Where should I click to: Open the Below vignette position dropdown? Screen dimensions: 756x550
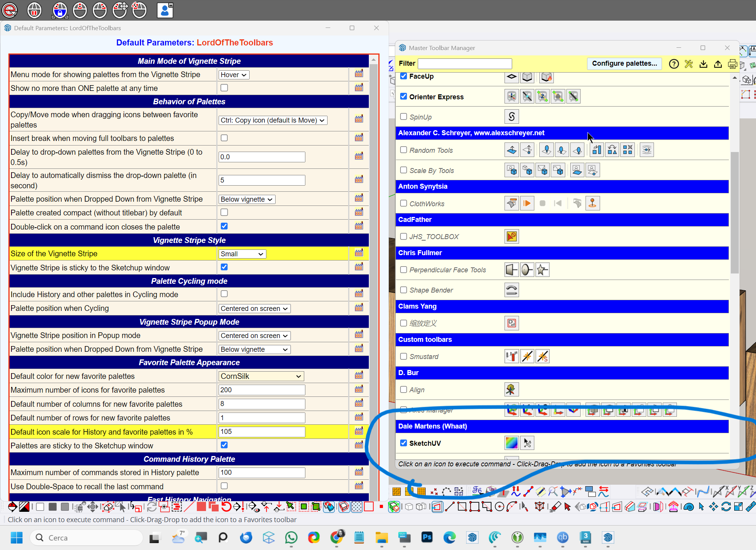(247, 199)
